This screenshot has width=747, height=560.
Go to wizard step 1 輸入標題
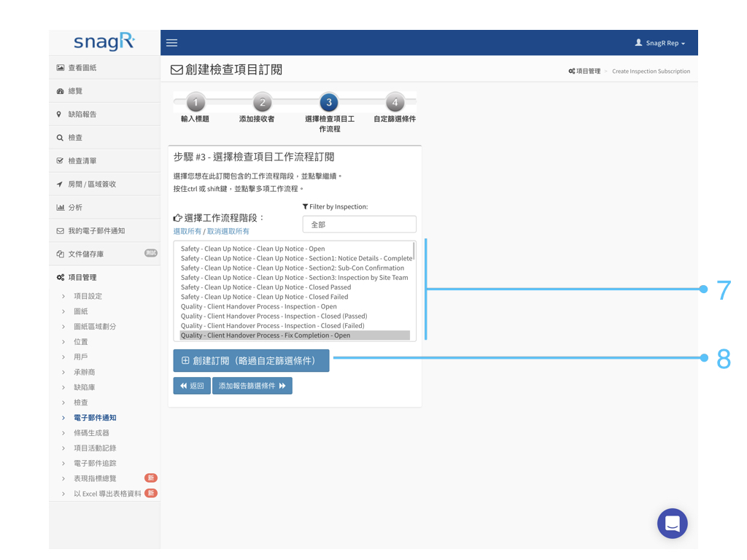point(196,102)
